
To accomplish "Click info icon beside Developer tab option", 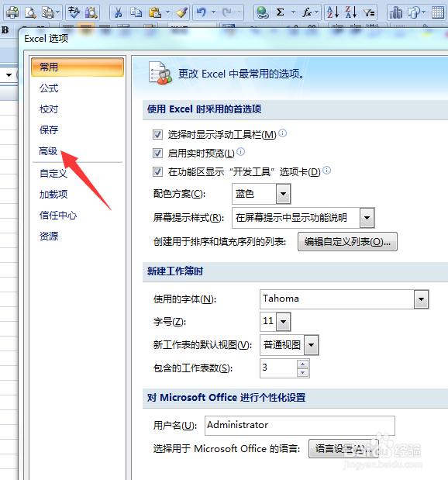I will tap(327, 170).
